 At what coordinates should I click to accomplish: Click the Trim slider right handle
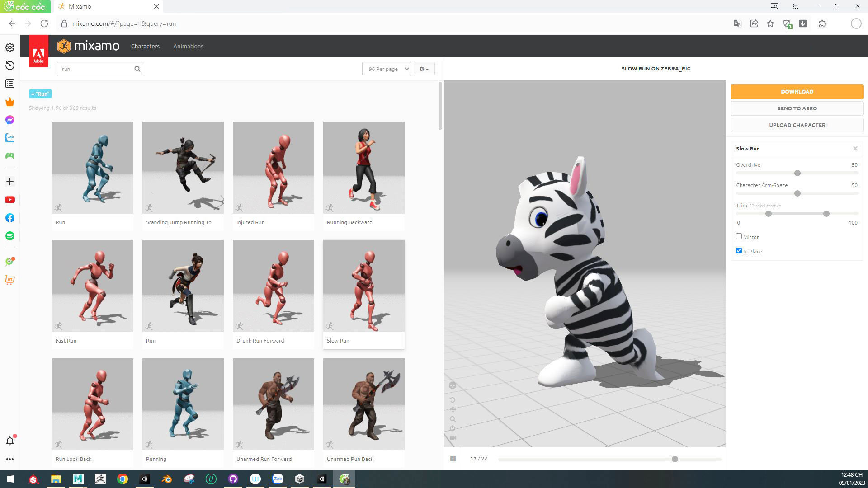826,214
